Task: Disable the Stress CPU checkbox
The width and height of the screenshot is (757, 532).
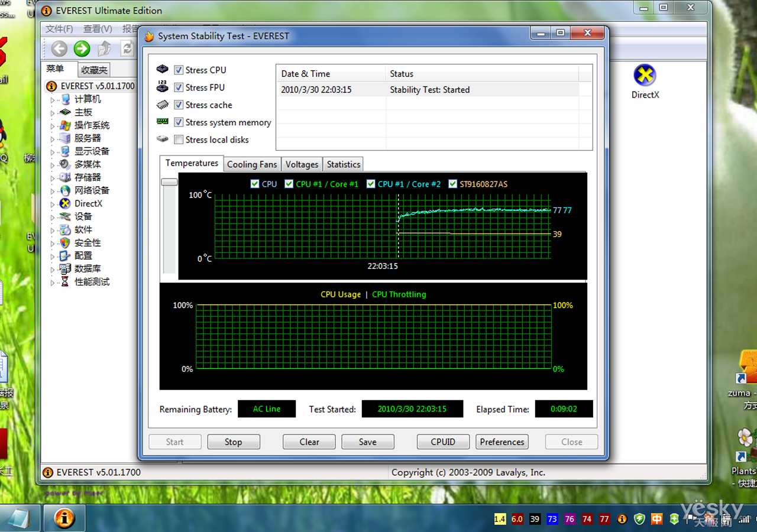Action: (179, 70)
